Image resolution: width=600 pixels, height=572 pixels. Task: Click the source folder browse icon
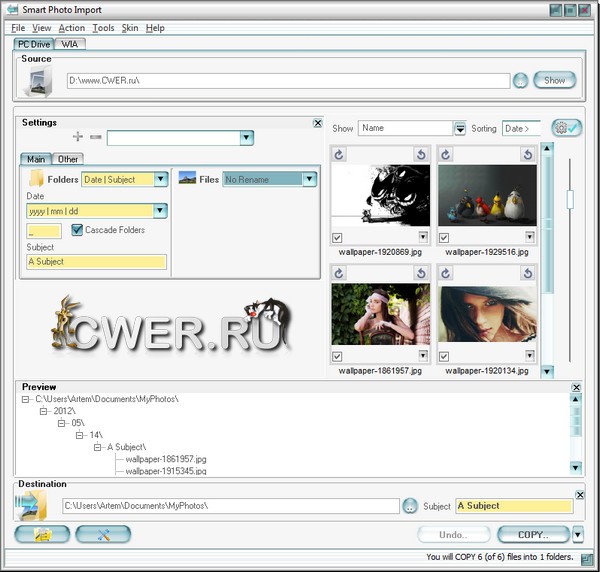(520, 81)
